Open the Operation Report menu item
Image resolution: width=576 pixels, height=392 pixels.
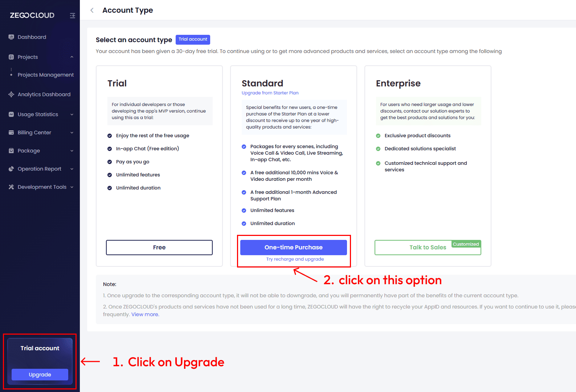point(40,169)
